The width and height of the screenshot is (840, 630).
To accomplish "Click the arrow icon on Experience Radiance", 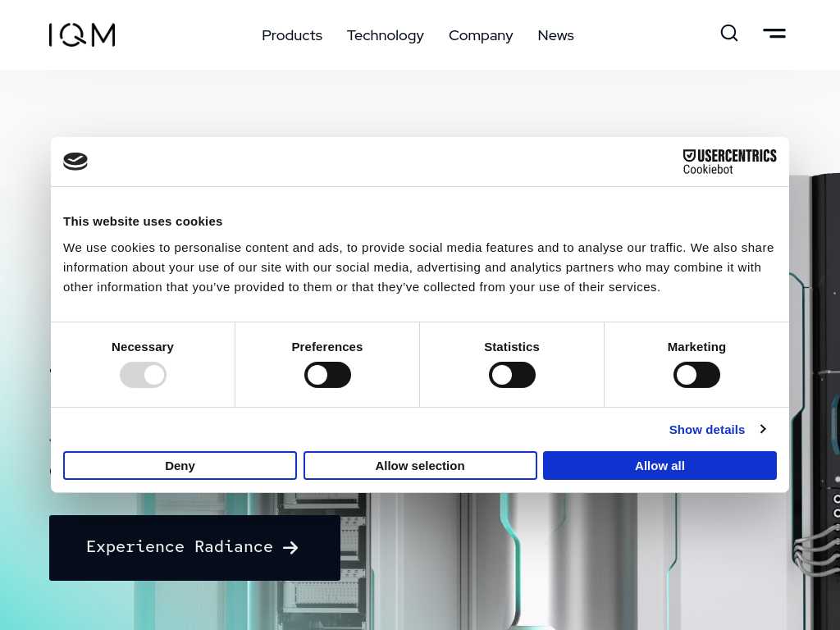I will coord(290,547).
